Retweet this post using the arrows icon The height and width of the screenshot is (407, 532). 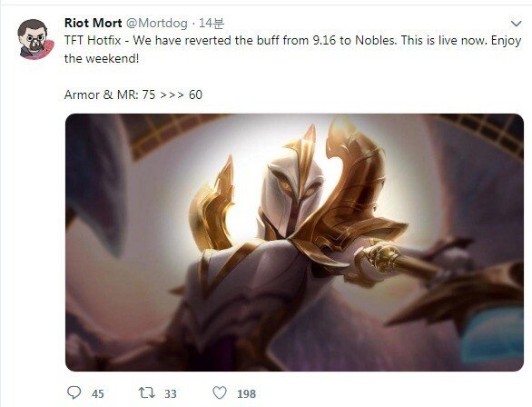point(147,392)
